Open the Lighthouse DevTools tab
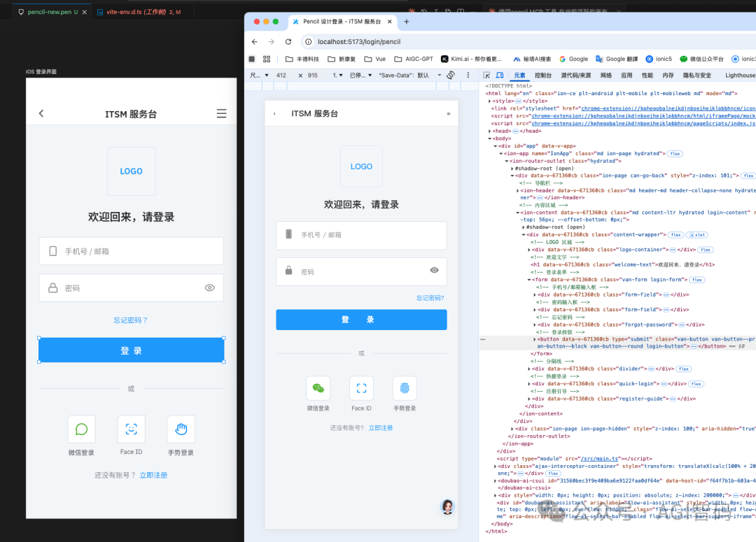756x542 pixels. (x=740, y=75)
